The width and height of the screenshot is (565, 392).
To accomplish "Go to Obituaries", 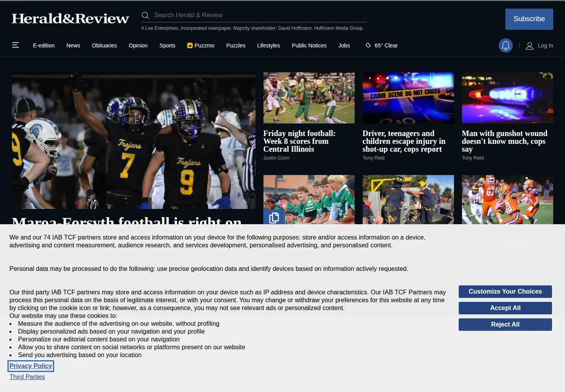I will click(104, 45).
